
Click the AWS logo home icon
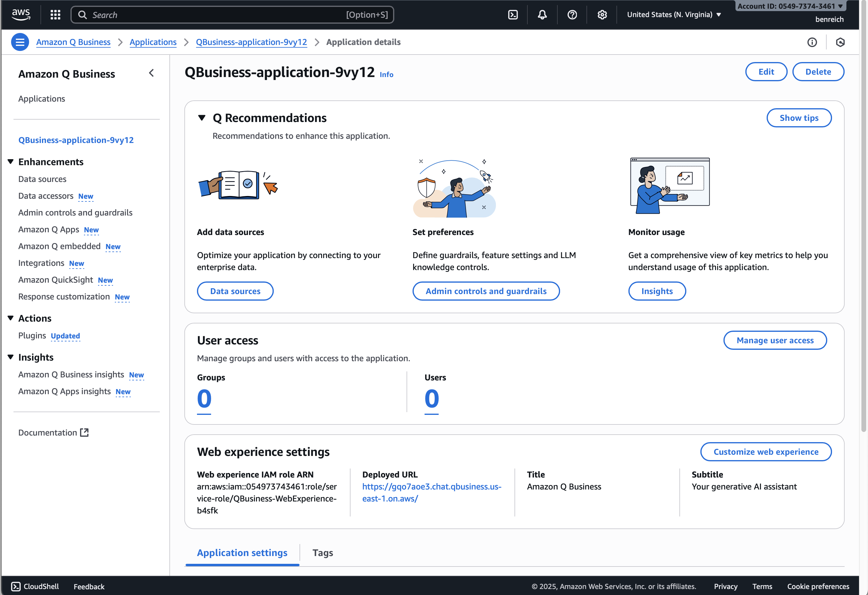[x=21, y=15]
